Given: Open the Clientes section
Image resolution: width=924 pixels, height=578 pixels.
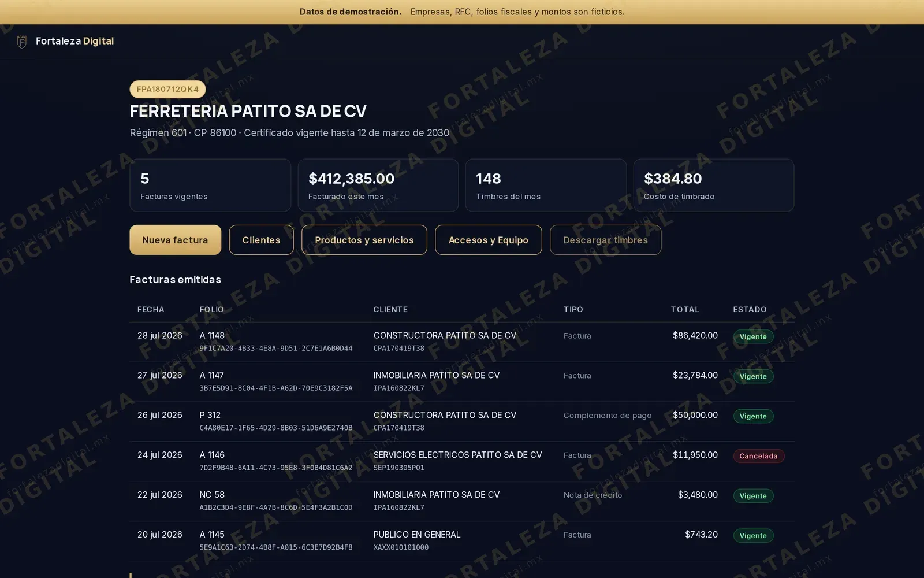Looking at the screenshot, I should click(x=261, y=240).
